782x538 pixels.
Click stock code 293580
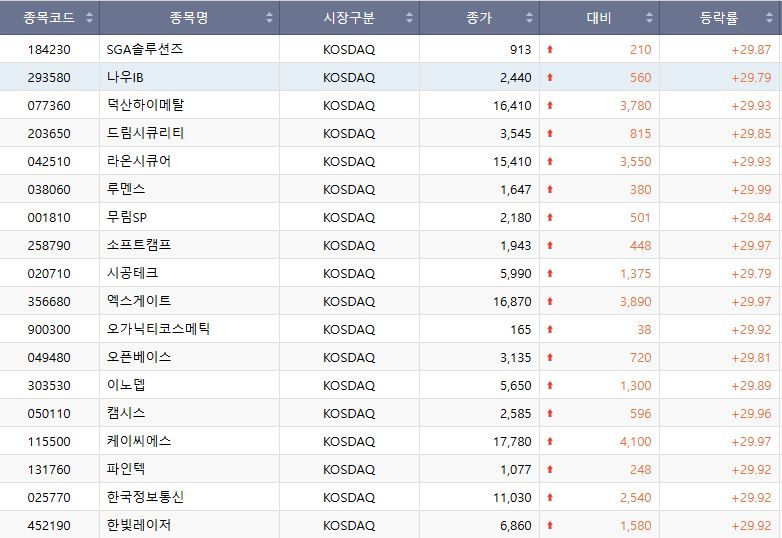pos(49,77)
